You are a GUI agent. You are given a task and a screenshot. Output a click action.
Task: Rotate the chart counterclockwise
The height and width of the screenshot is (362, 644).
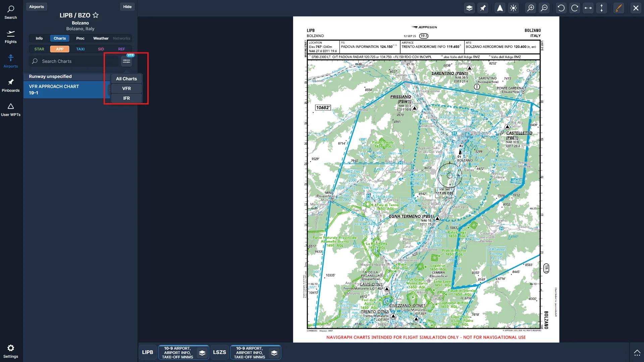[561, 8]
